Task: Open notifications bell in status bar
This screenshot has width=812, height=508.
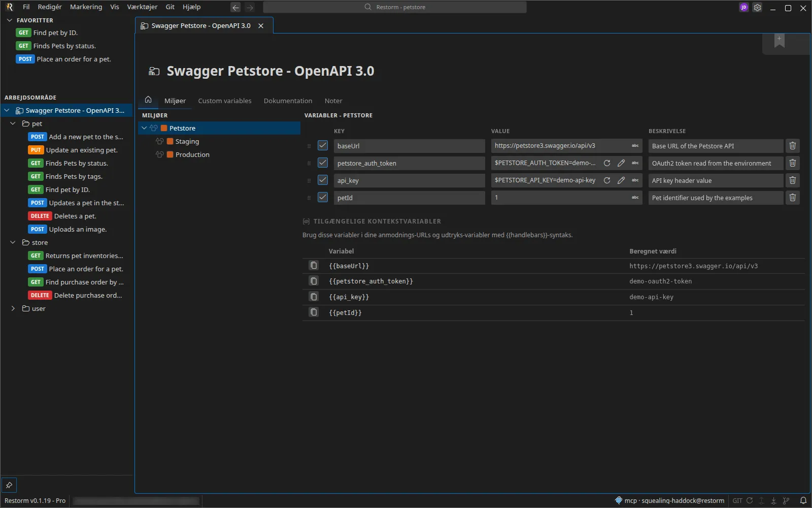Action: [803, 501]
